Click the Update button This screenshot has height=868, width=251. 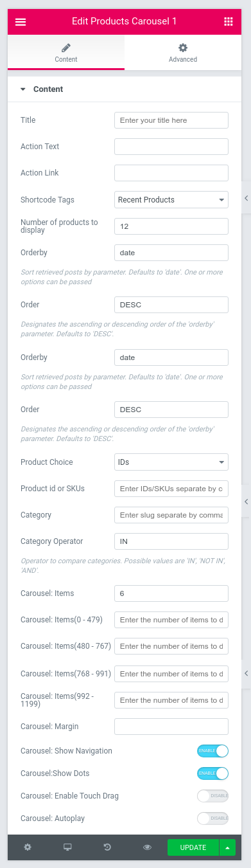click(193, 847)
